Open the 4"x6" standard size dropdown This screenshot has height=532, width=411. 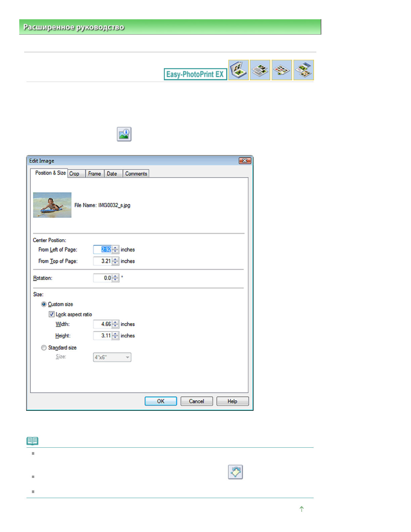click(112, 357)
